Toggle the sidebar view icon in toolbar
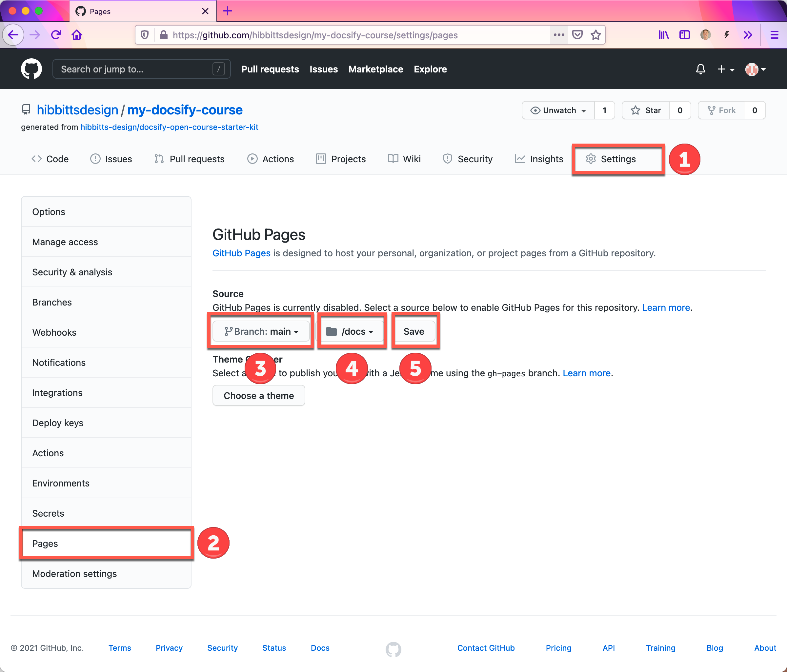This screenshot has width=787, height=672. point(684,35)
